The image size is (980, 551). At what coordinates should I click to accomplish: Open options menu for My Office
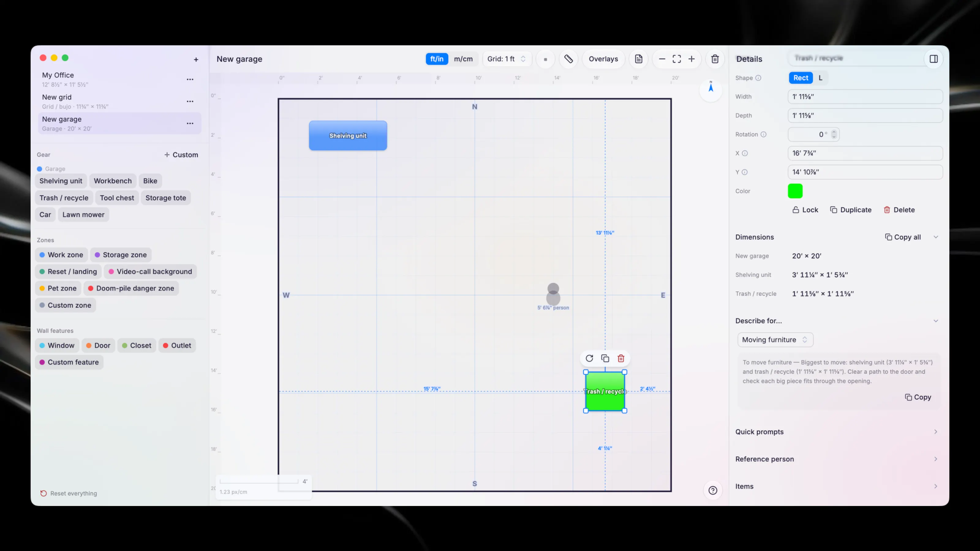(190, 80)
